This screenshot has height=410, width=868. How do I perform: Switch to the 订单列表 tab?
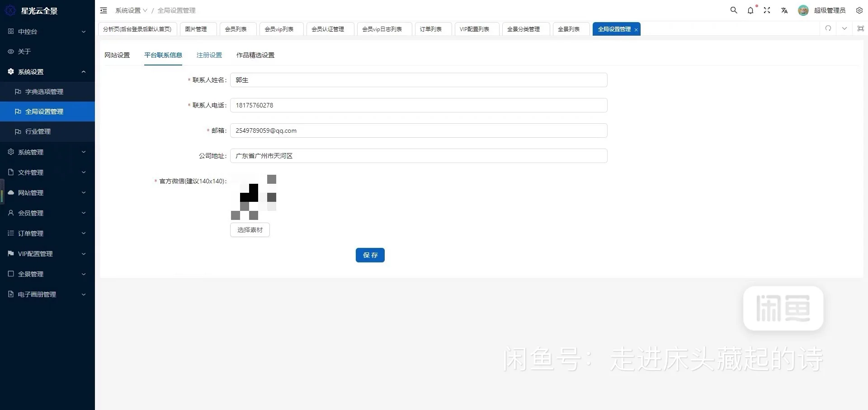431,28
